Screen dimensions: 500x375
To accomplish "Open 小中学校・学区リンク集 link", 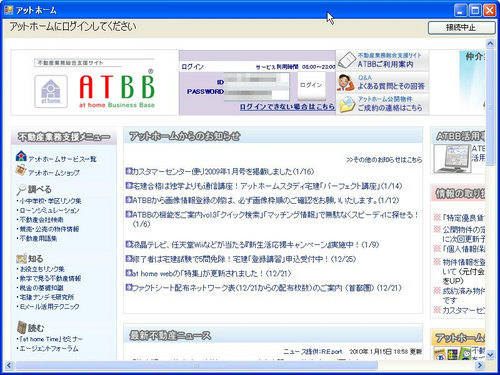I will click(50, 201).
